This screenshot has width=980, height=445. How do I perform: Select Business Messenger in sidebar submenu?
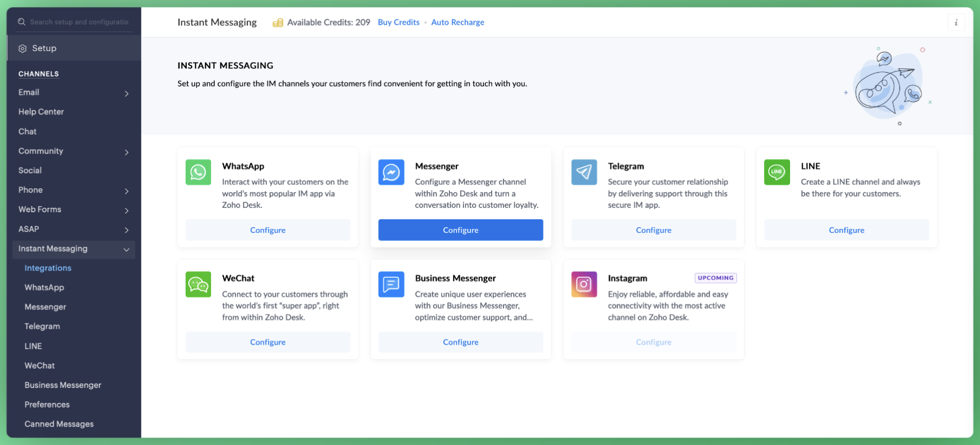point(63,385)
